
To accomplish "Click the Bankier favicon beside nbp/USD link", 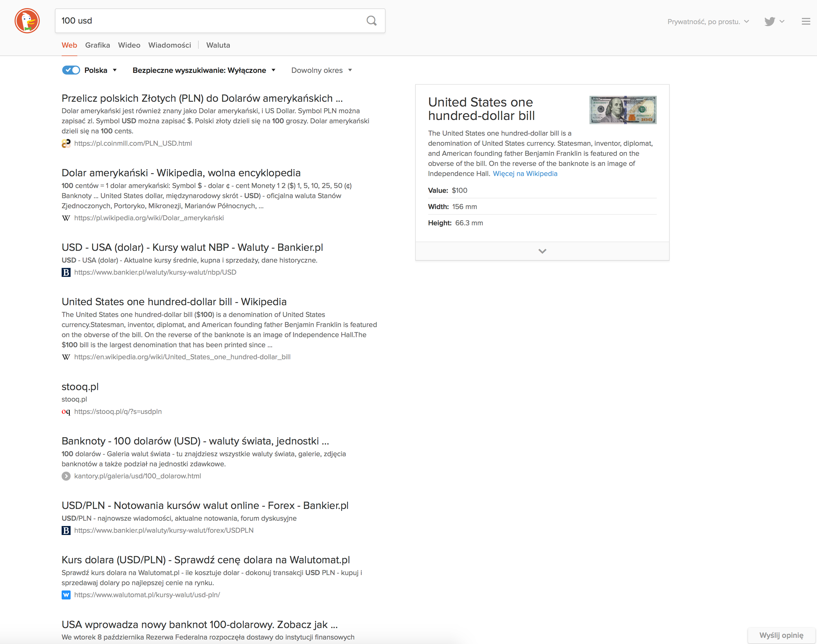I will [x=66, y=272].
